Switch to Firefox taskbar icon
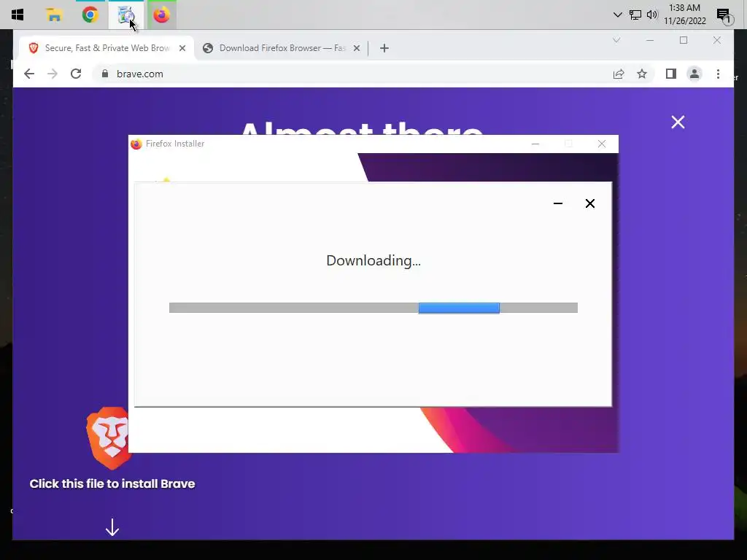The height and width of the screenshot is (560, 747). [x=161, y=15]
